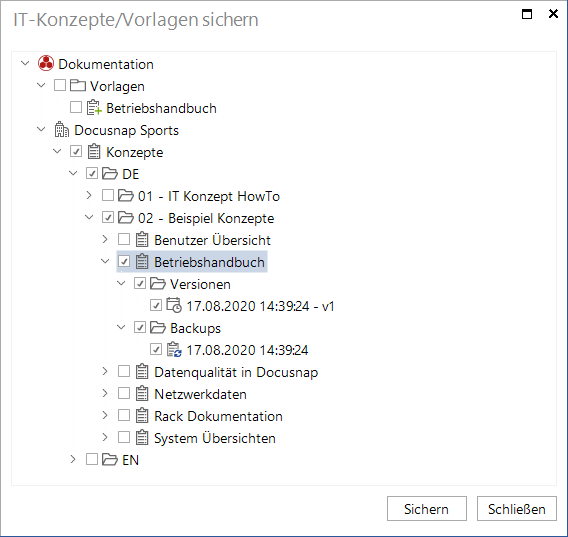Click the Docusnap Sports company building icon
This screenshot has width=568, height=537.
(x=62, y=130)
